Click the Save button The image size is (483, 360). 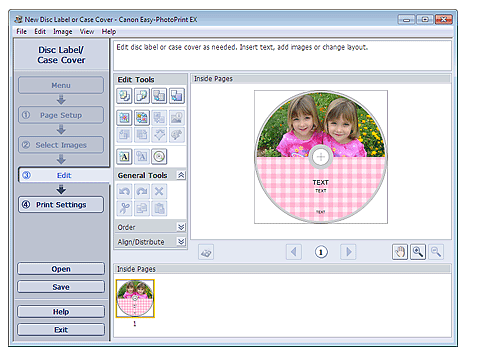coord(61,287)
